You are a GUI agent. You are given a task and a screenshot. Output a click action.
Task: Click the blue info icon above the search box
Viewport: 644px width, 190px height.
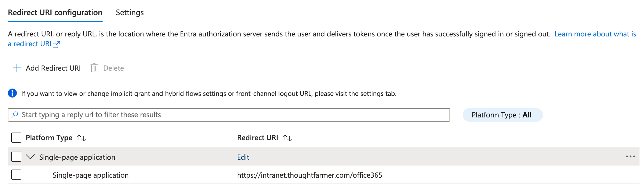click(12, 93)
